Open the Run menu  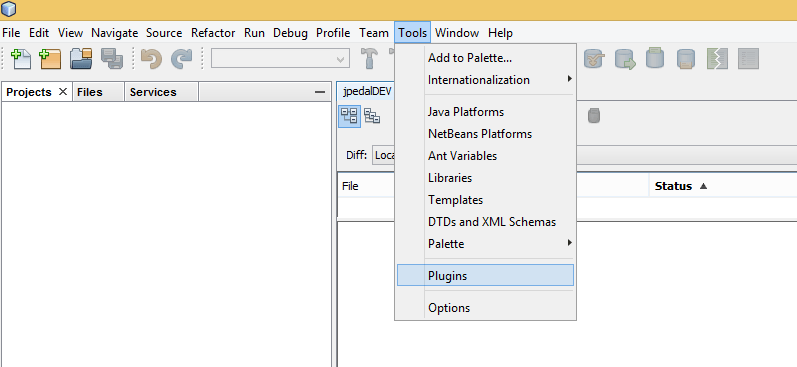point(254,33)
